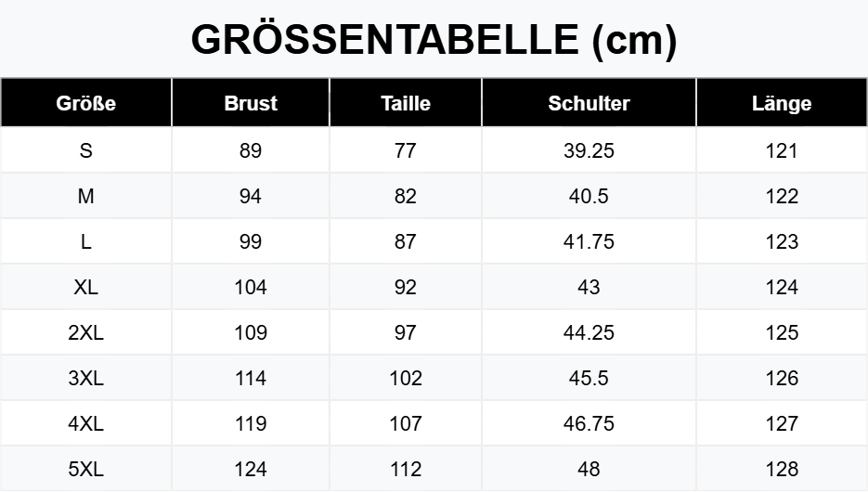Select the size S row label

(85, 150)
